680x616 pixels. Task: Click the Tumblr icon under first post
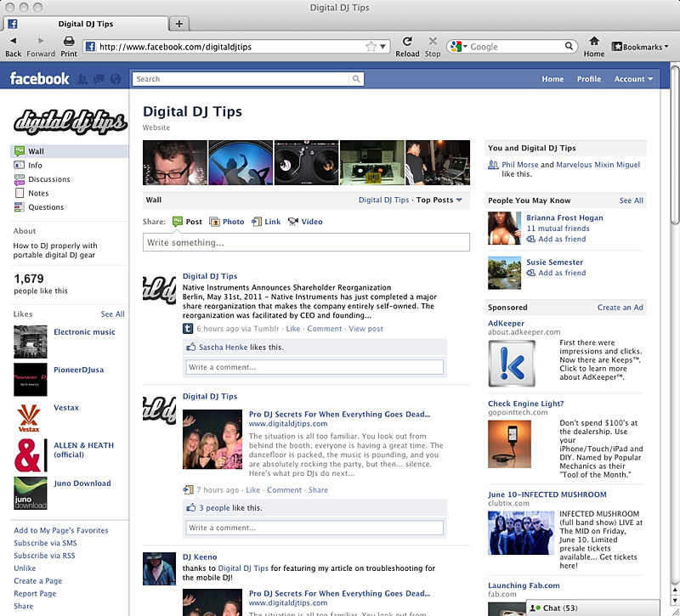(x=187, y=329)
